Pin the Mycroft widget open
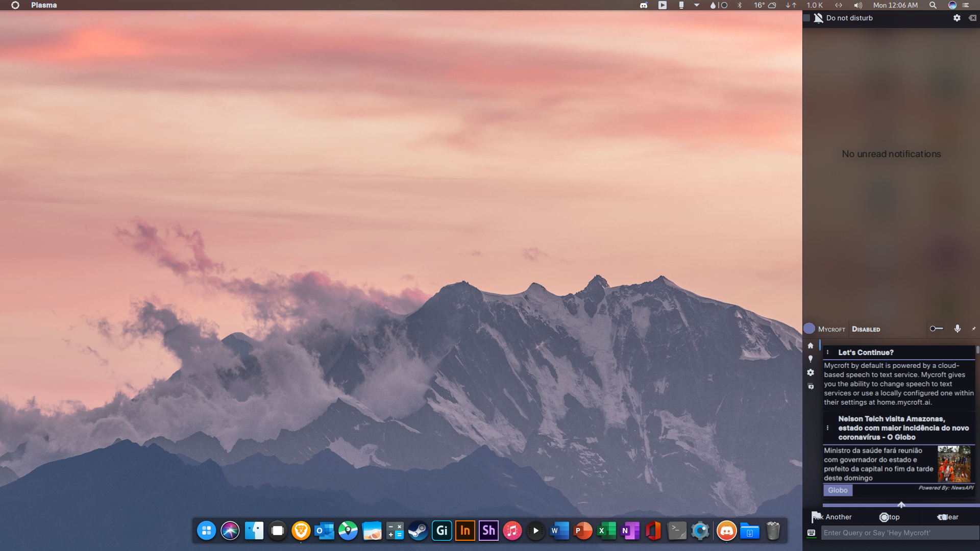 point(973,329)
